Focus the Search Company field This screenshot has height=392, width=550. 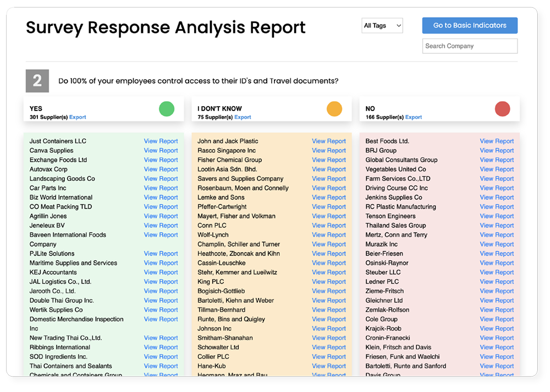point(470,46)
